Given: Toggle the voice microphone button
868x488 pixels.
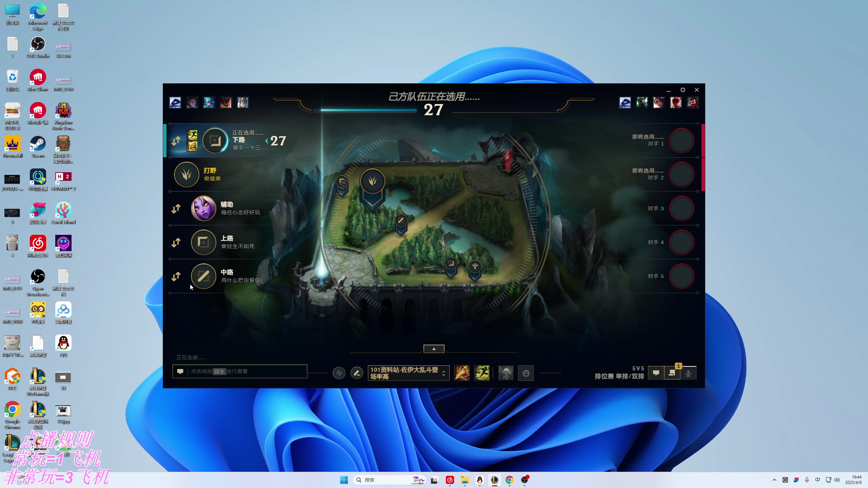Looking at the screenshot, I should [688, 373].
